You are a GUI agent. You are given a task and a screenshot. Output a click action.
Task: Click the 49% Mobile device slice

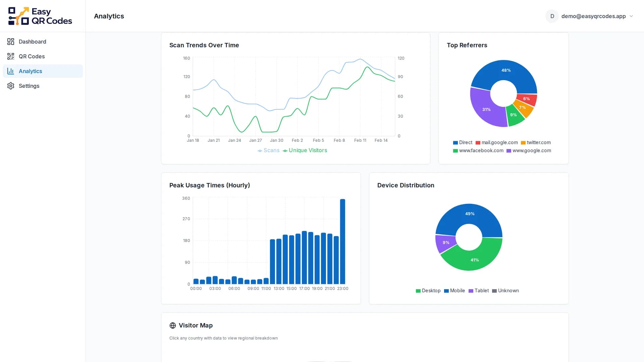click(470, 214)
